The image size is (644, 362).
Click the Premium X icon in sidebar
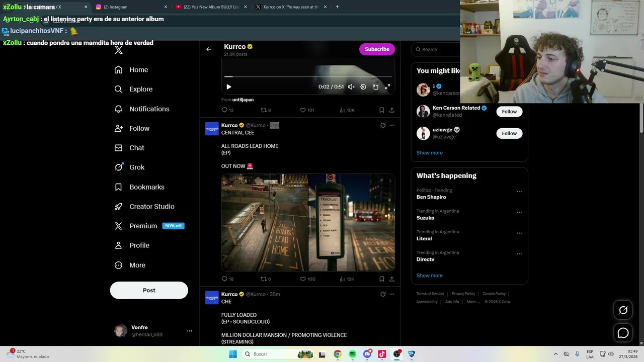(x=118, y=226)
